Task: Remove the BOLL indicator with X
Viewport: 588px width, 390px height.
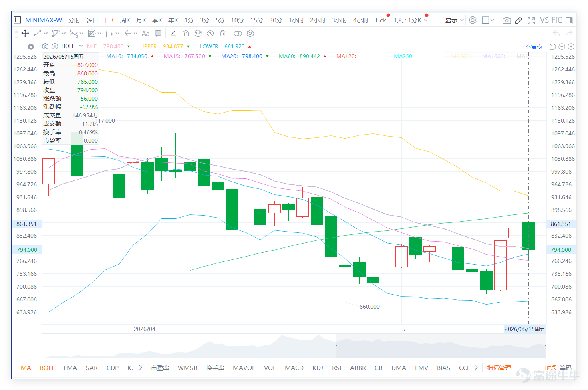Action: 55,46
